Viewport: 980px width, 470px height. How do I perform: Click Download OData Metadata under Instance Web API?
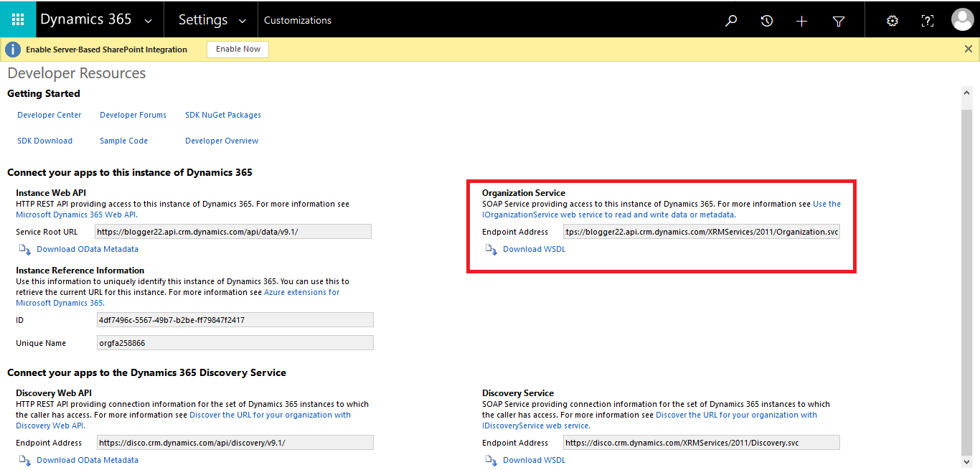88,249
